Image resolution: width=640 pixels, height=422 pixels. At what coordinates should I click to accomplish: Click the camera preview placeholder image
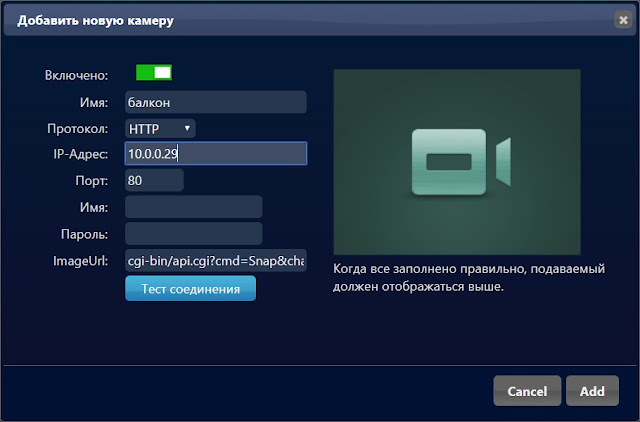pos(457,162)
